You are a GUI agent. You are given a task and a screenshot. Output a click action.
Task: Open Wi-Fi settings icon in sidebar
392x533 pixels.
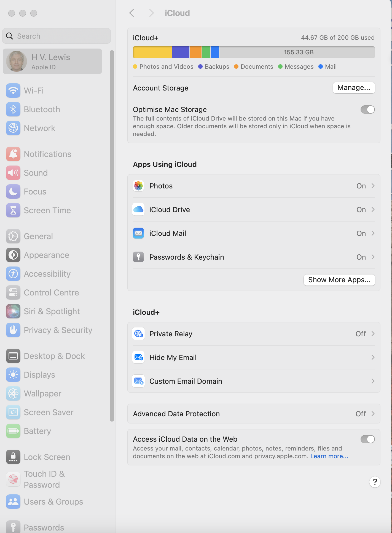(x=13, y=90)
